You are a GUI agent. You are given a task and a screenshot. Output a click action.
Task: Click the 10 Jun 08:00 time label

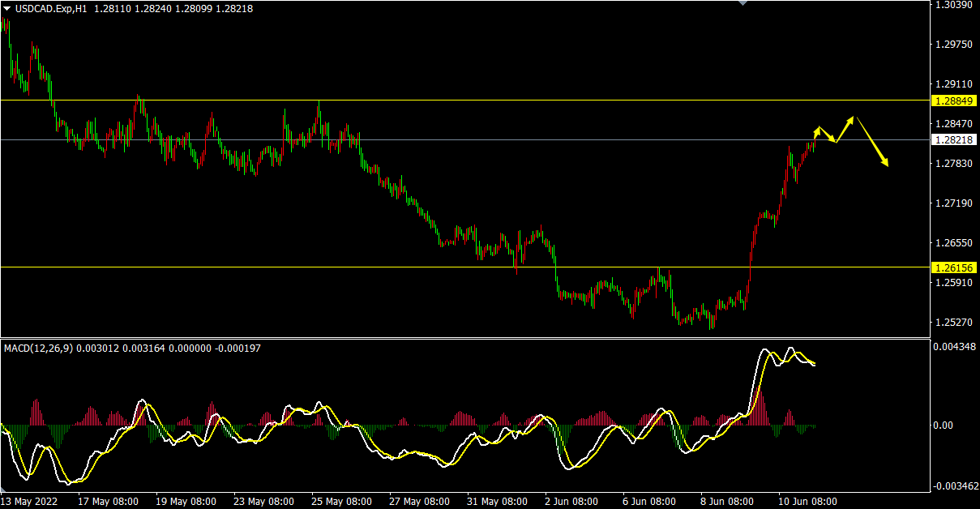tap(807, 502)
